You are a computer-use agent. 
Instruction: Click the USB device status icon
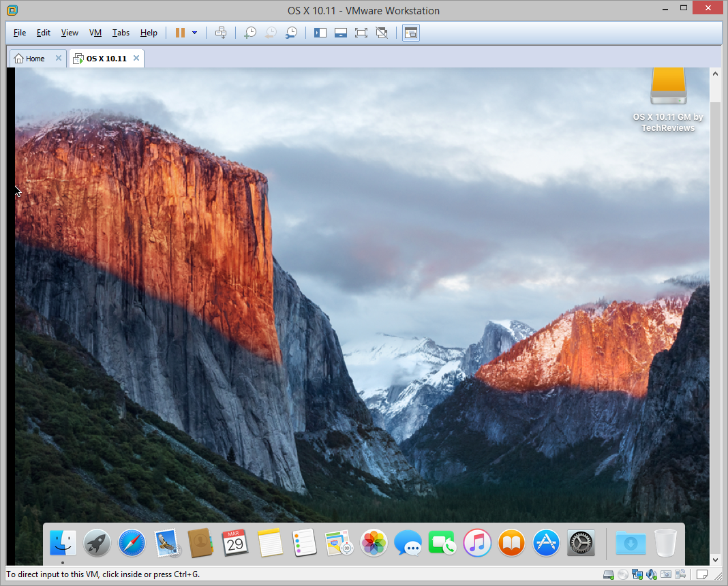tap(680, 575)
